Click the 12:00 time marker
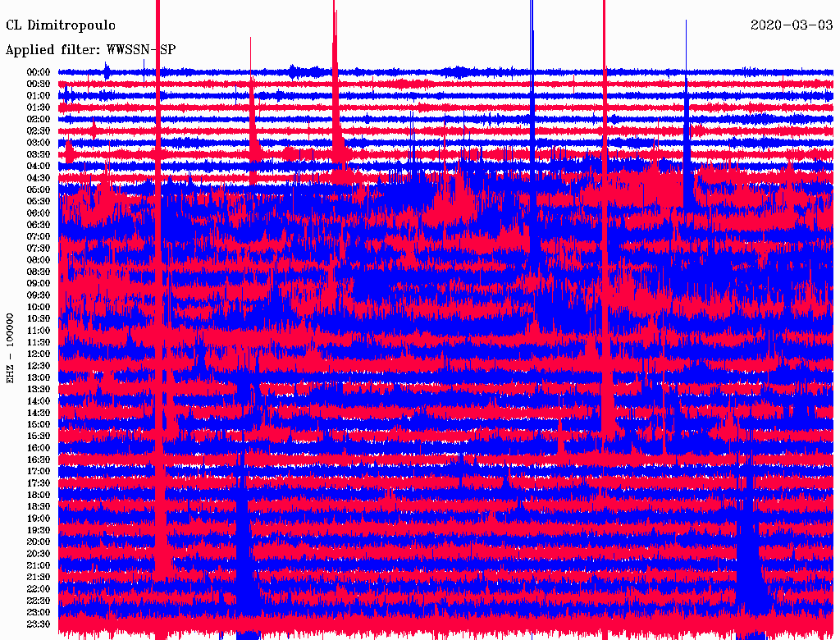The height and width of the screenshot is (640, 840). [39, 354]
